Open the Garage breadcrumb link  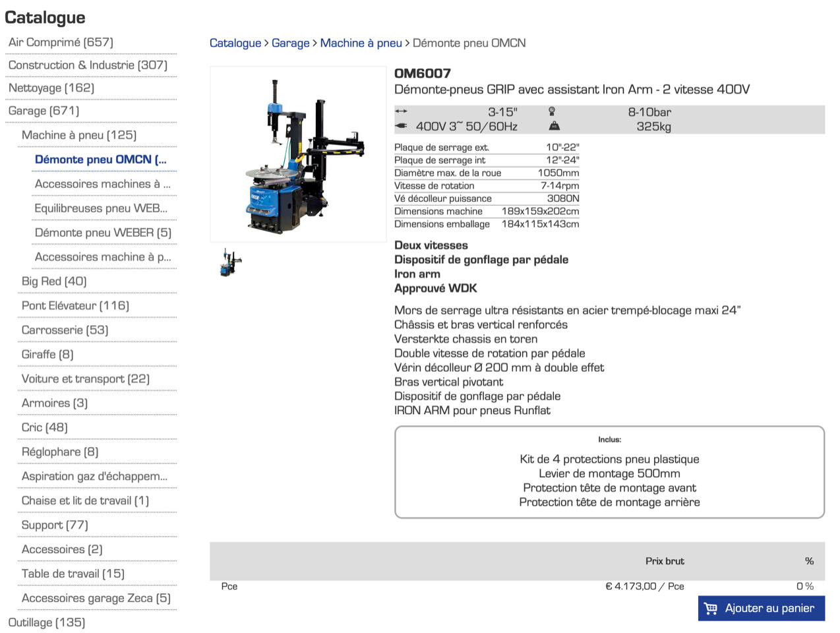(291, 43)
